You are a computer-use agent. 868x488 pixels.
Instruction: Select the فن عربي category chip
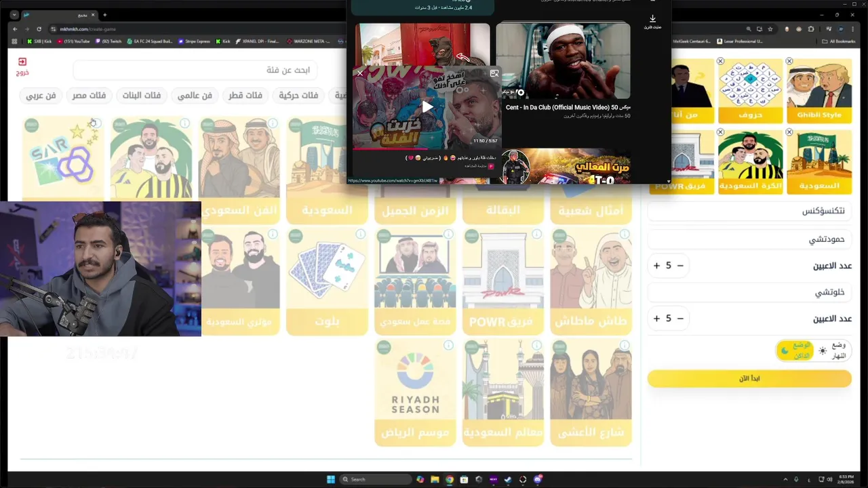[41, 96]
